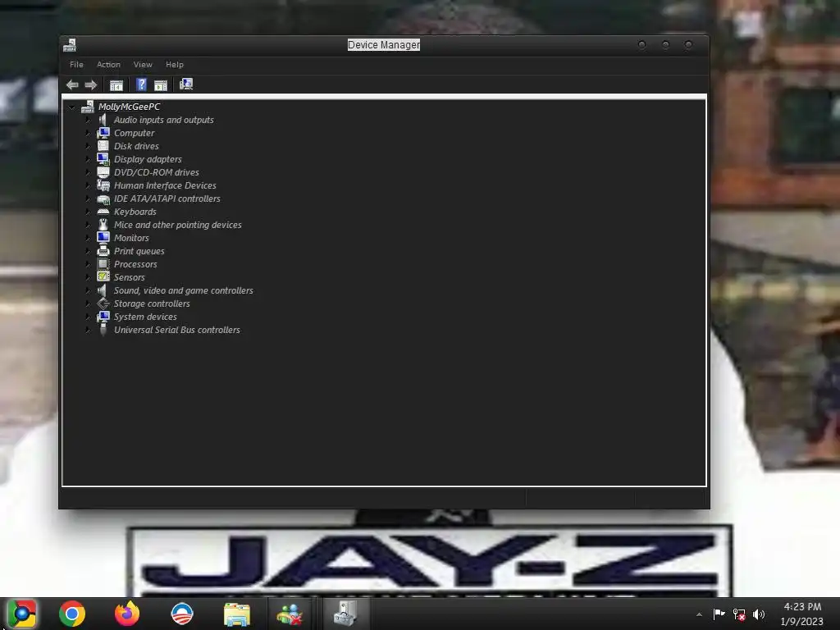Open the Help menu
Image resolution: width=840 pixels, height=630 pixels.
pyautogui.click(x=175, y=64)
